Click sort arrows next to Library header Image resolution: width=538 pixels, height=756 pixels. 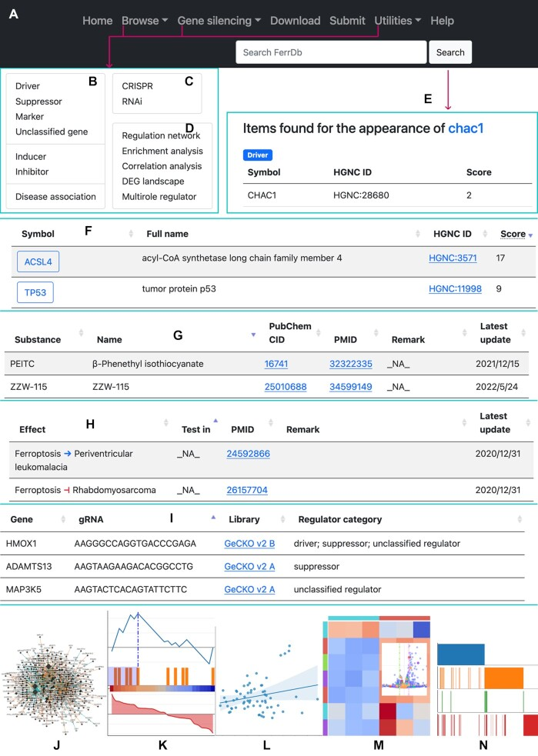pyautogui.click(x=282, y=519)
